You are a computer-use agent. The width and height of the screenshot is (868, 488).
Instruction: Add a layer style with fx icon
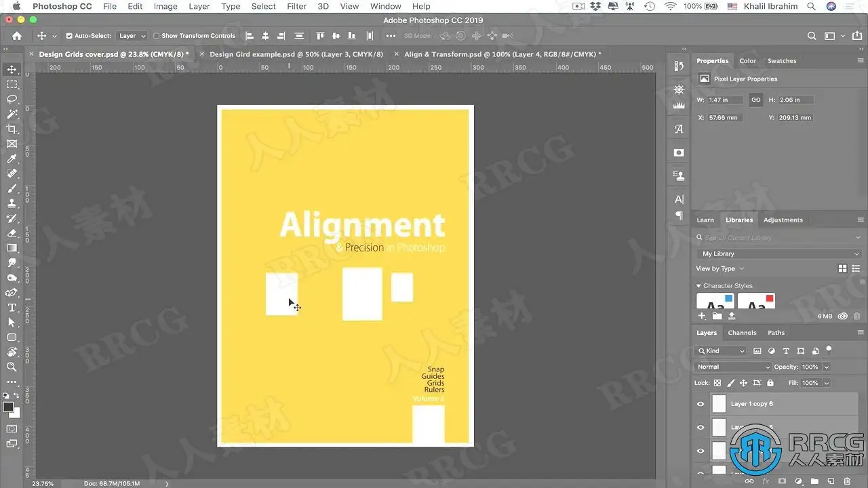766,481
